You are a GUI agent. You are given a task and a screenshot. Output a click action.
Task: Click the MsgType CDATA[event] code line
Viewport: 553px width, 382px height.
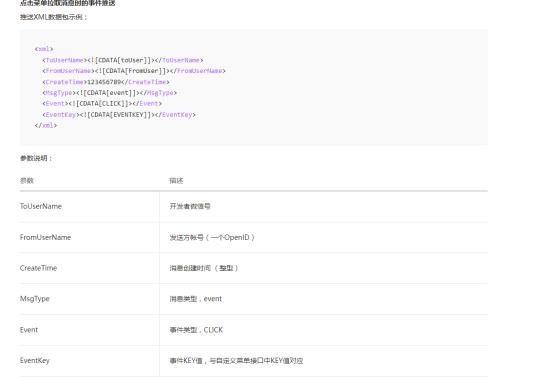click(x=109, y=93)
